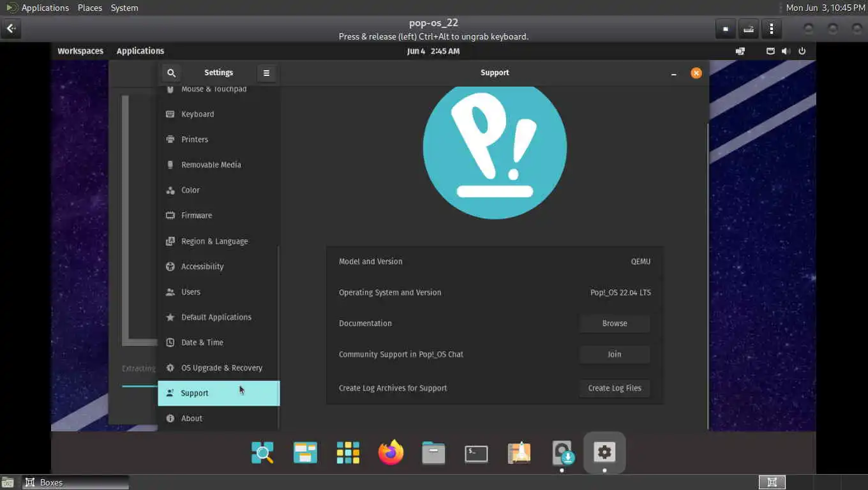
Task: Click the Boxes entry in host taskbar
Action: 76,482
